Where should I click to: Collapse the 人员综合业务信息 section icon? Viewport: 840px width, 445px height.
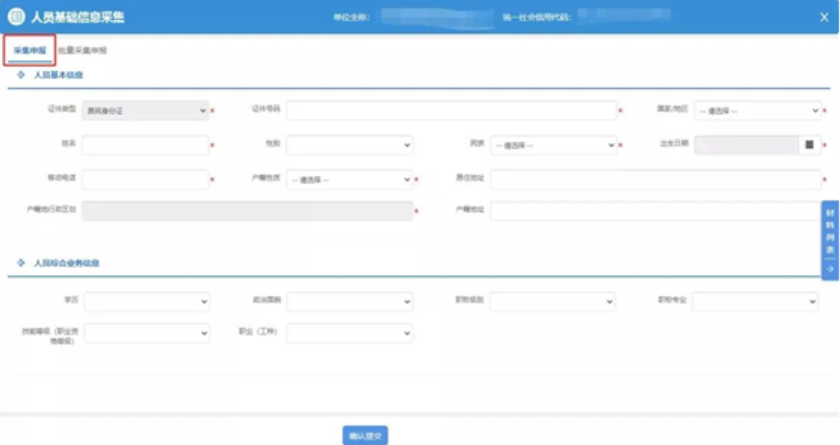click(x=21, y=263)
